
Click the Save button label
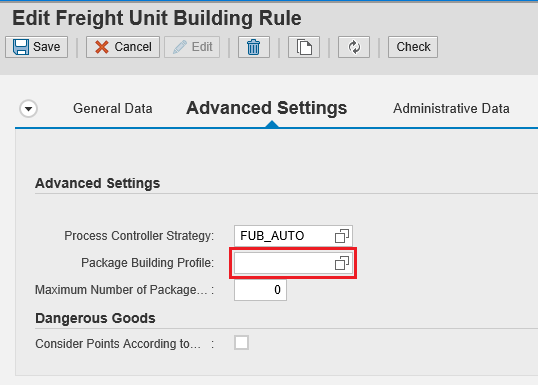pos(46,47)
